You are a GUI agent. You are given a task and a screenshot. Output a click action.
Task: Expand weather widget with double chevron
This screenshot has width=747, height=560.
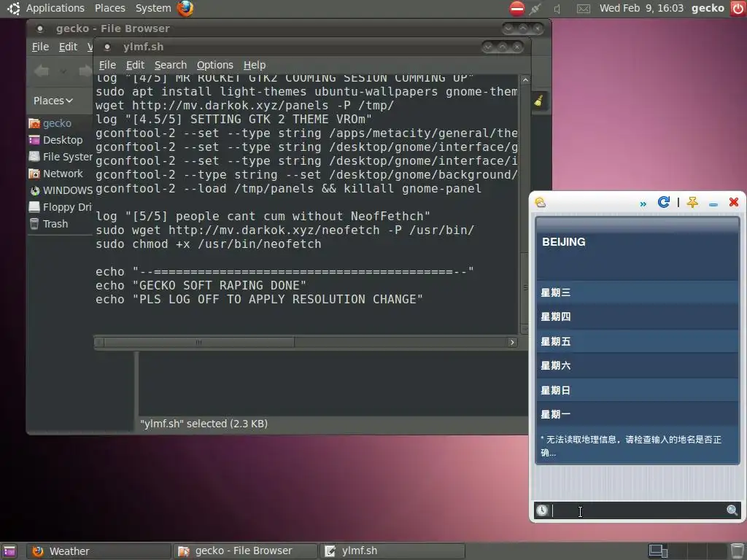643,204
